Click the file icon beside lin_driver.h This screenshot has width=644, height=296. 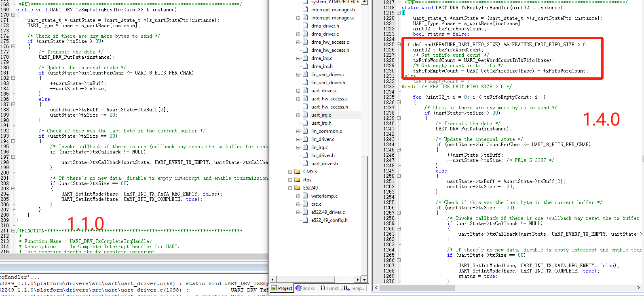306,155
